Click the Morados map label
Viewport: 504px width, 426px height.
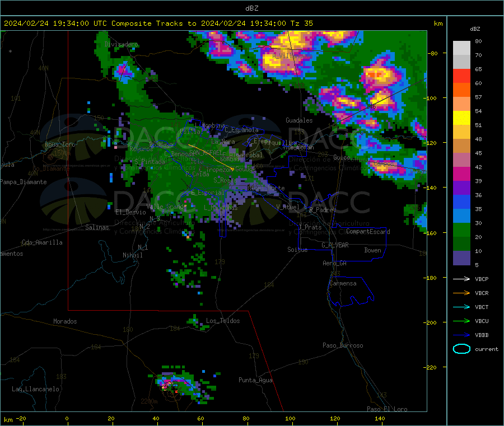pos(65,321)
